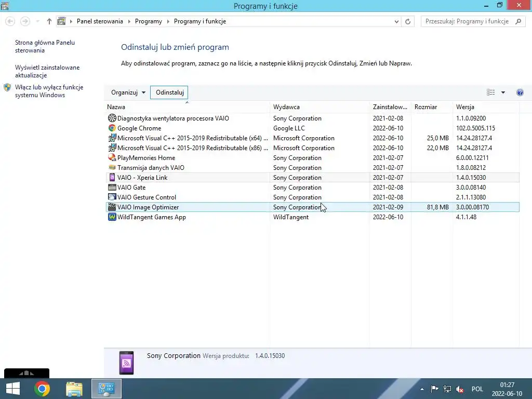Click the VAIO Gate icon
The height and width of the screenshot is (399, 532).
[112, 187]
